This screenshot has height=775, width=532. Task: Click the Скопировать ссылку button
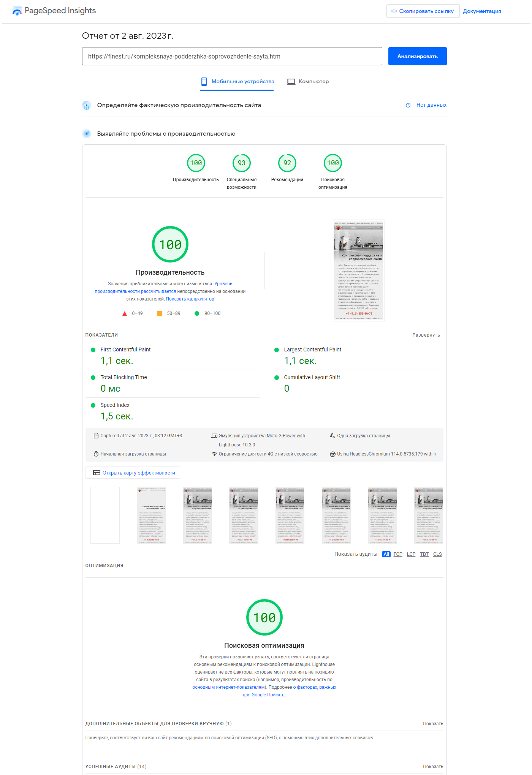(423, 11)
